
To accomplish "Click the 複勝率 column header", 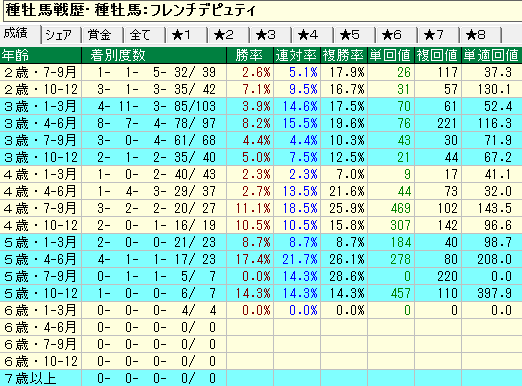I will pyautogui.click(x=344, y=55).
